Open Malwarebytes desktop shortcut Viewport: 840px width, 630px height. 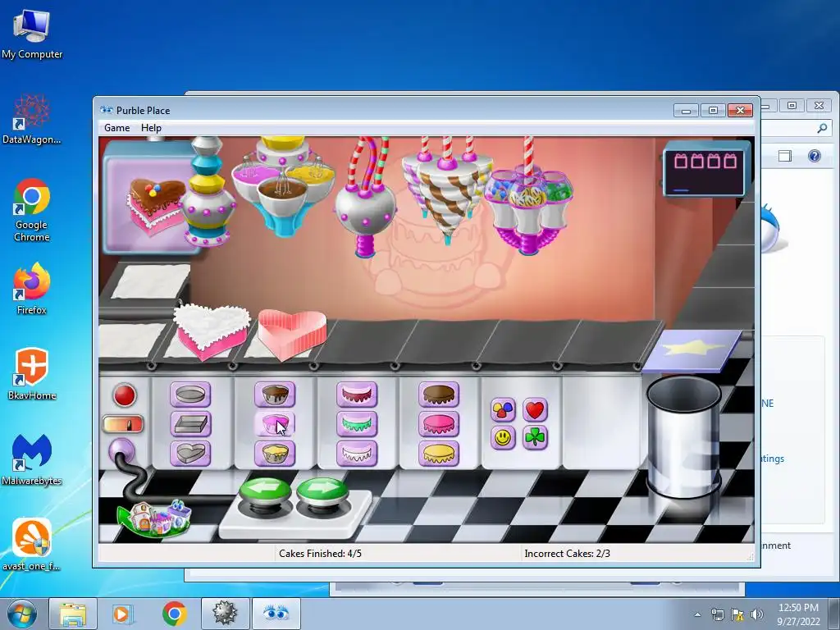coord(32,459)
